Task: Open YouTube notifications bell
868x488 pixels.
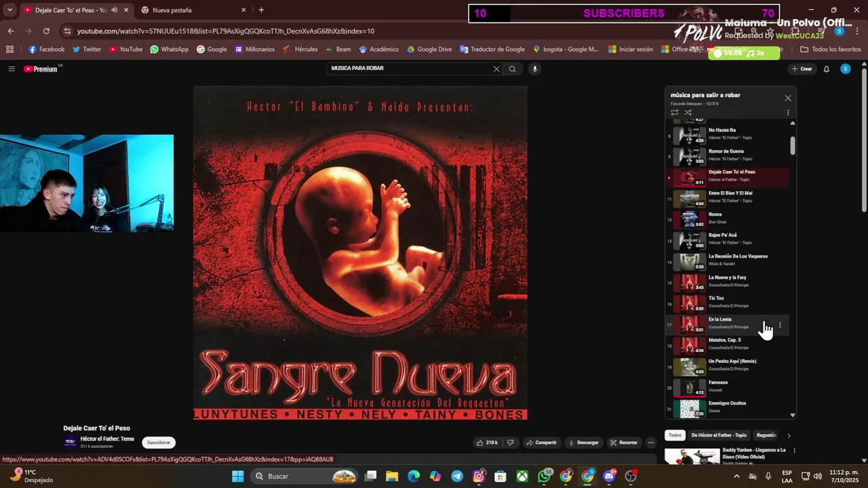Action: (x=827, y=68)
